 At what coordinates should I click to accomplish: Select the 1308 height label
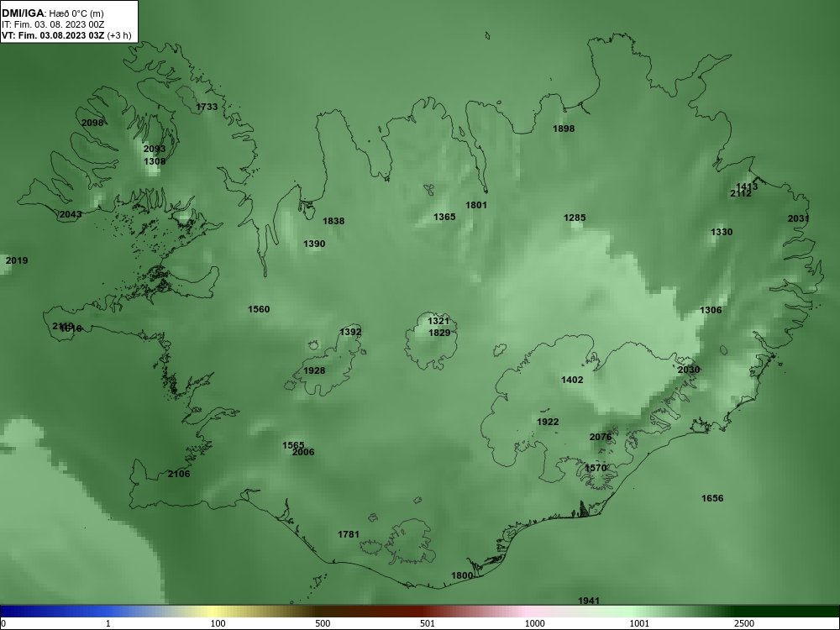tap(155, 161)
